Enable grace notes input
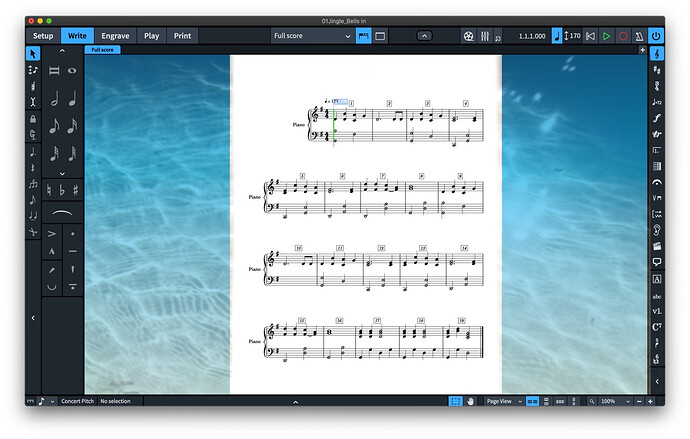The height and width of the screenshot is (439, 690). [x=33, y=200]
